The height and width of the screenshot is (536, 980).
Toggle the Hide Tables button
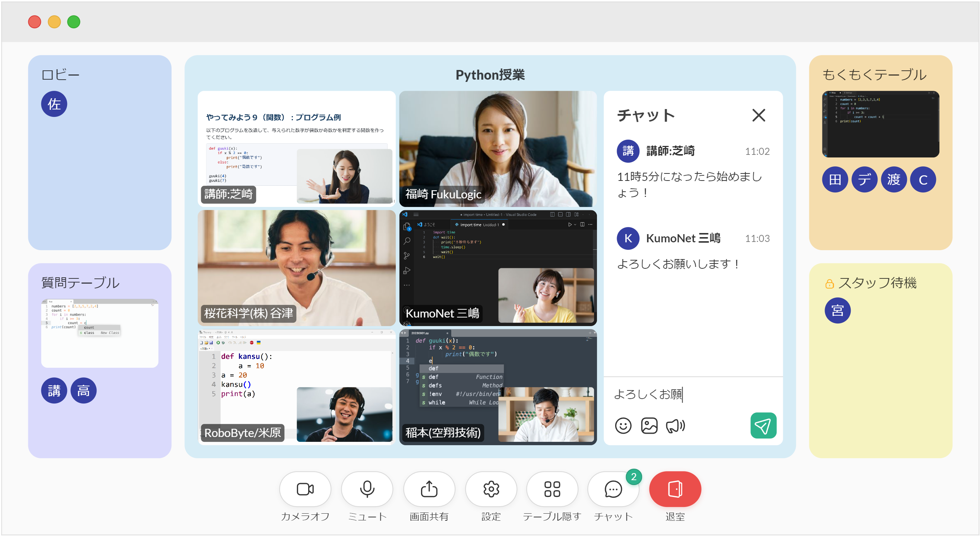click(551, 489)
